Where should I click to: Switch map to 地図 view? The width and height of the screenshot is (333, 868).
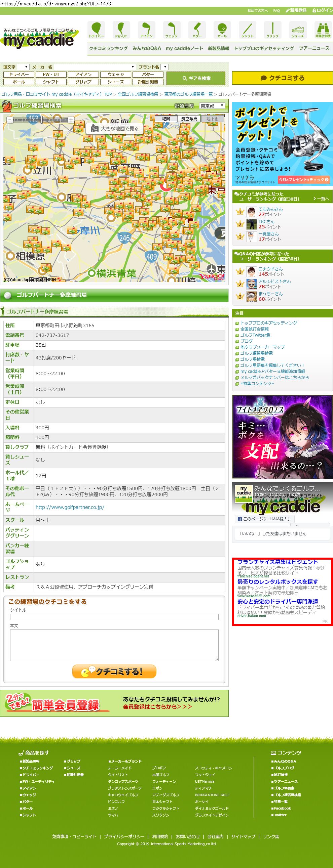point(166,119)
